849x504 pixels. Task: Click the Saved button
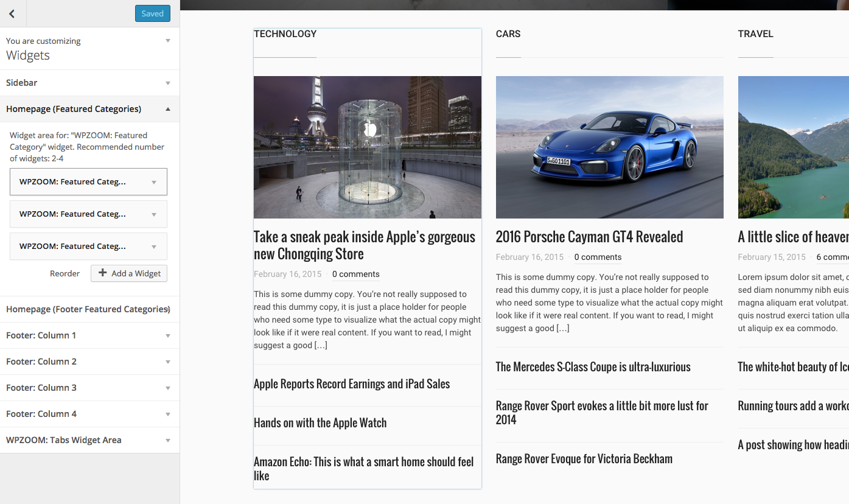click(x=152, y=13)
